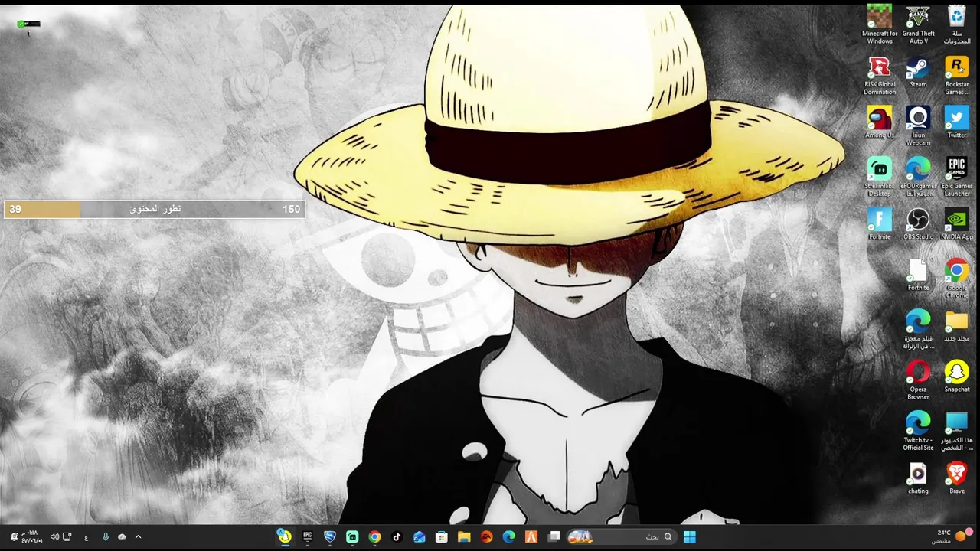Screen dimensions: 980x551
Task: Launch Opera Browser desktop icon
Action: tap(918, 380)
